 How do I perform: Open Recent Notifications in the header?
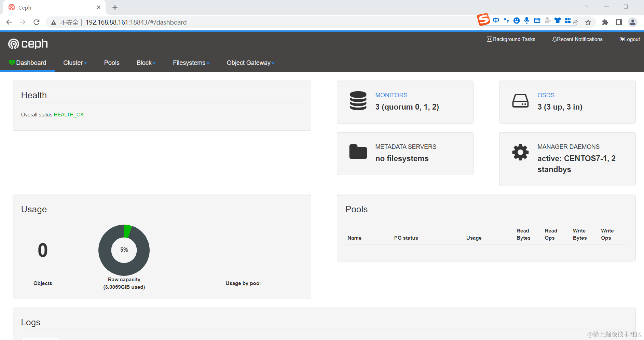point(577,39)
